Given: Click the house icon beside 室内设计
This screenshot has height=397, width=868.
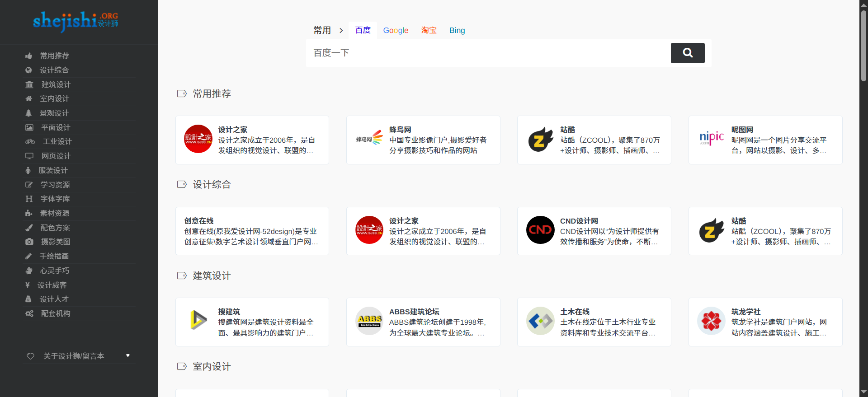Looking at the screenshot, I should tap(29, 98).
